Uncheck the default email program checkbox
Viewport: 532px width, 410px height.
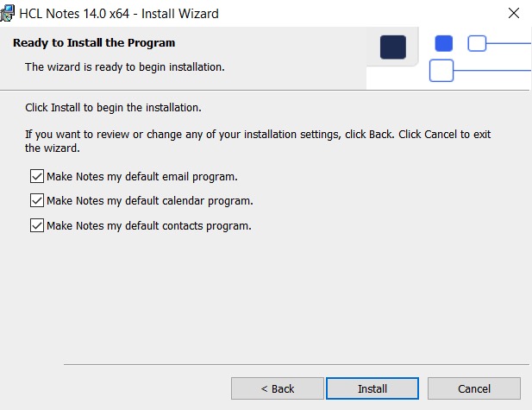tap(37, 176)
